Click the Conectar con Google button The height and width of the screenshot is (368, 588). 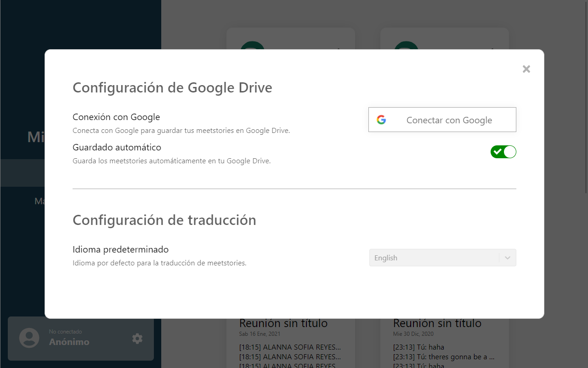[x=442, y=120]
